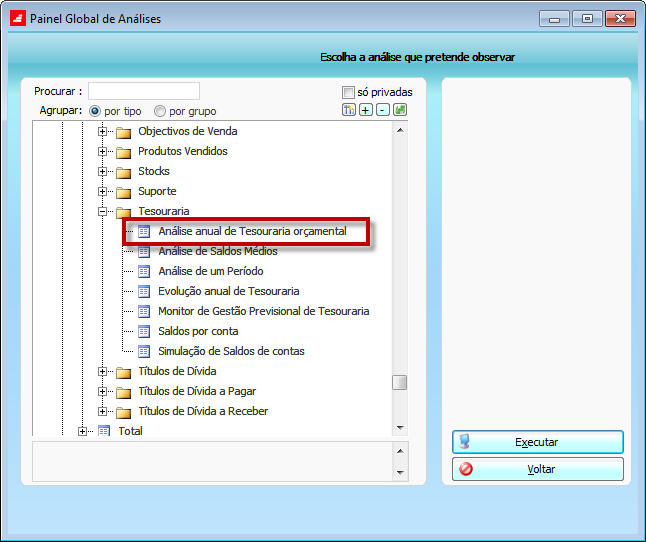Click the Objectivos de Venda folder icon

tap(123, 132)
